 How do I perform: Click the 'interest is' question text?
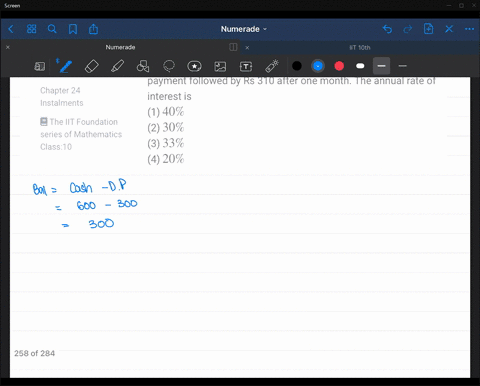tap(169, 96)
